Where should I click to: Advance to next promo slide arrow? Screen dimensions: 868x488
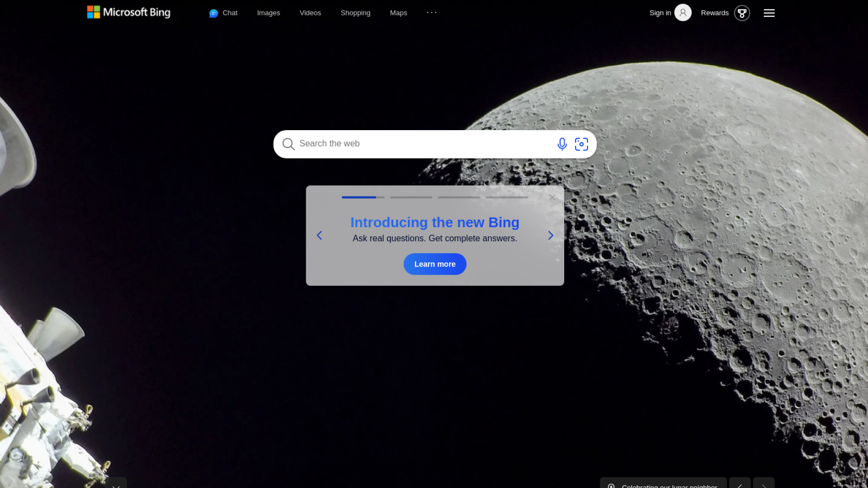point(551,235)
